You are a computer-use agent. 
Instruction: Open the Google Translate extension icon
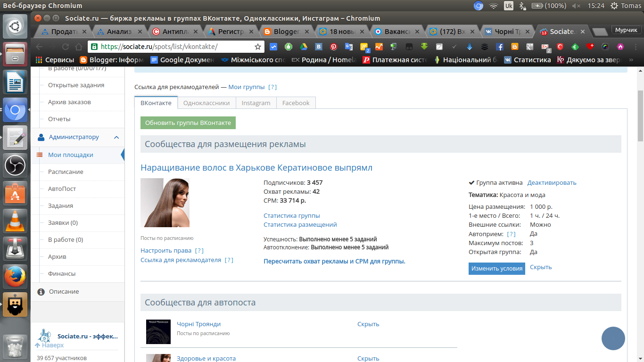[x=349, y=47]
